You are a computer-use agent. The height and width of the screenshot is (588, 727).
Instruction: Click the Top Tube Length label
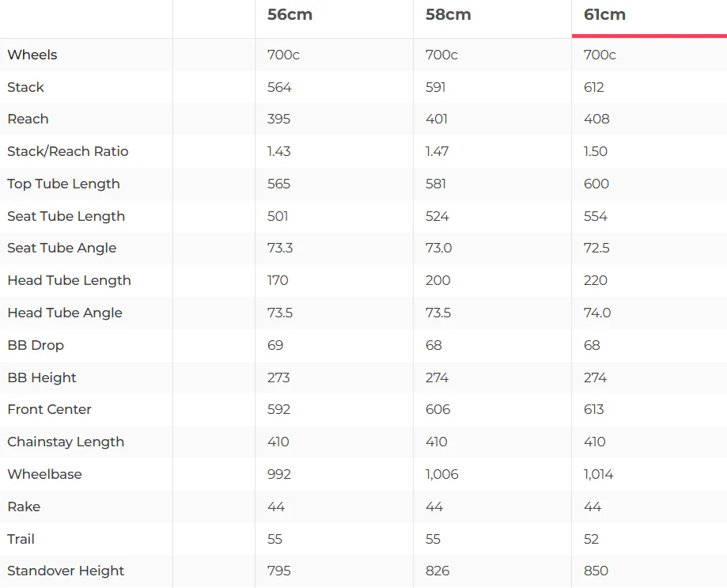(63, 184)
